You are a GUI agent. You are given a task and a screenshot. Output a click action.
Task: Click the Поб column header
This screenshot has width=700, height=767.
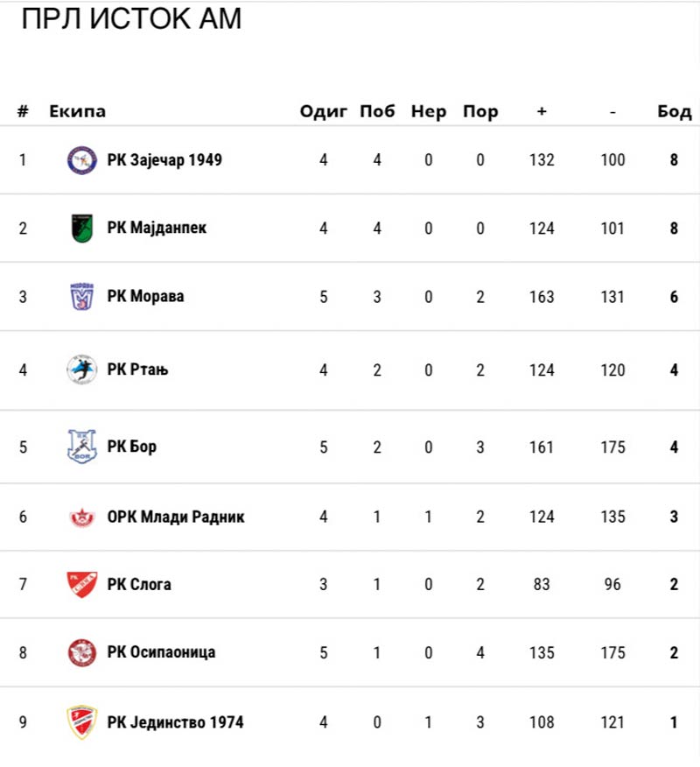[x=377, y=111]
